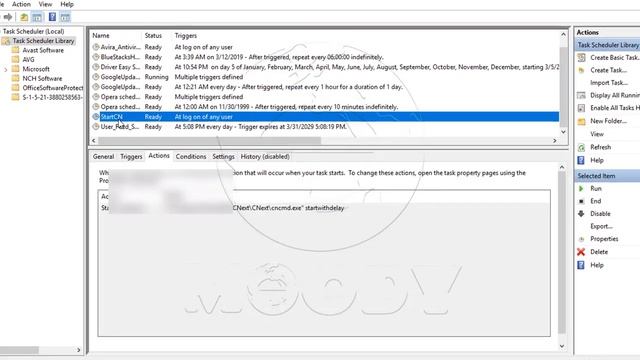Click the Help icon under Refresh
The height and width of the screenshot is (360, 640).
click(x=581, y=160)
